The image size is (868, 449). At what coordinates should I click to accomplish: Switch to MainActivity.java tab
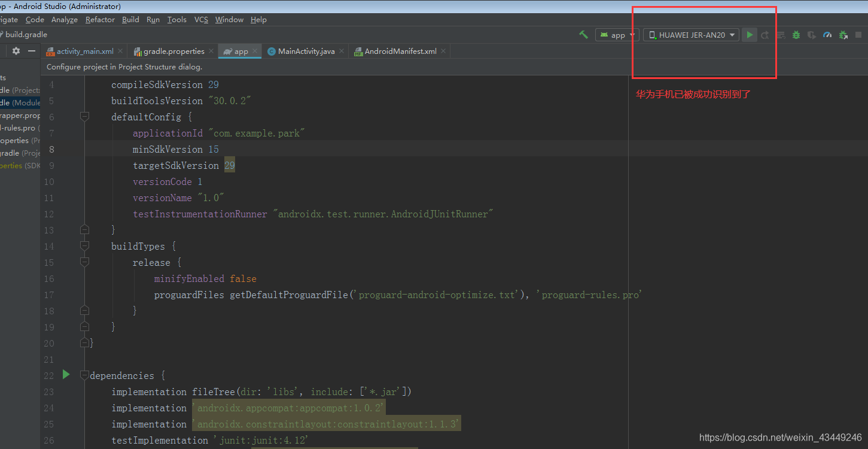pyautogui.click(x=306, y=51)
